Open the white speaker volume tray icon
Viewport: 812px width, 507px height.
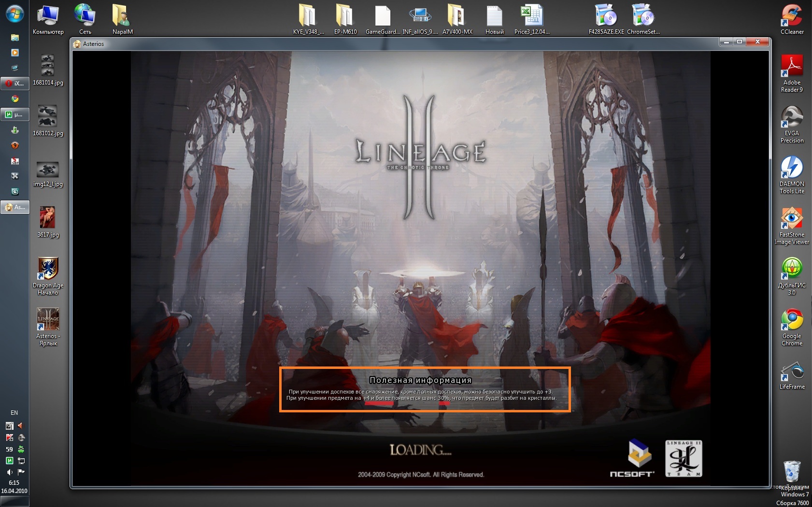click(x=9, y=472)
